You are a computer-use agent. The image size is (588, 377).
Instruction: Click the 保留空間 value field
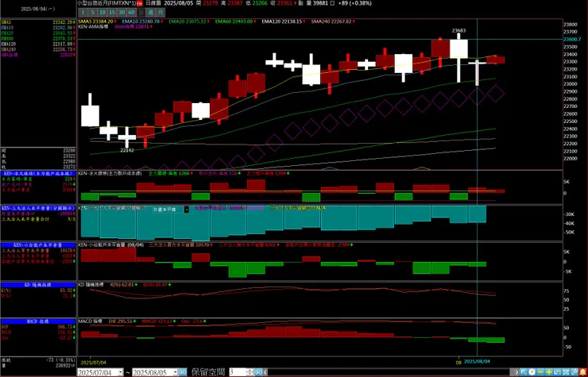[x=238, y=372]
